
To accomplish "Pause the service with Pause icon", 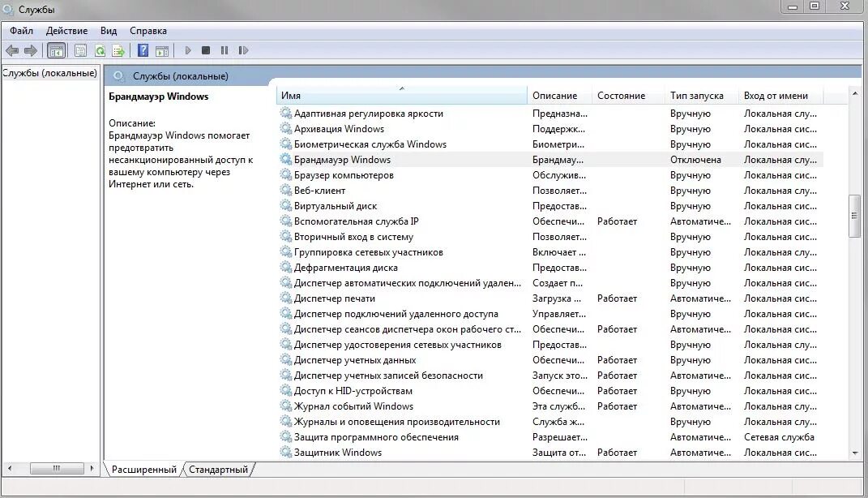I will [224, 50].
